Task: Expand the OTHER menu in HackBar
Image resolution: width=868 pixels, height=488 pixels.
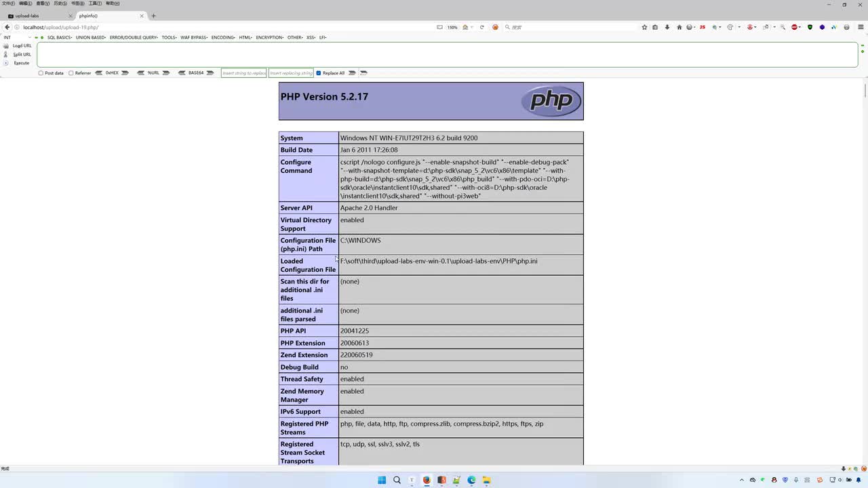Action: (295, 37)
